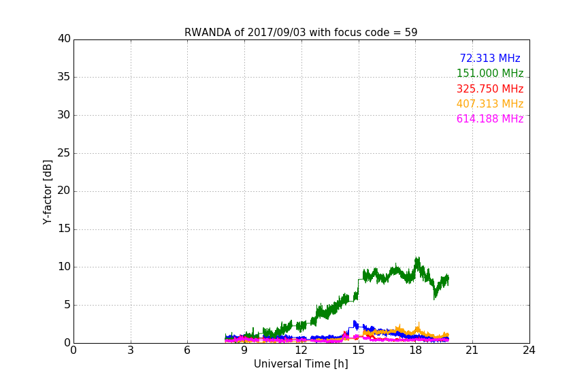Click the y-axis tick label 30
The height and width of the screenshot is (392, 588).
click(x=64, y=115)
